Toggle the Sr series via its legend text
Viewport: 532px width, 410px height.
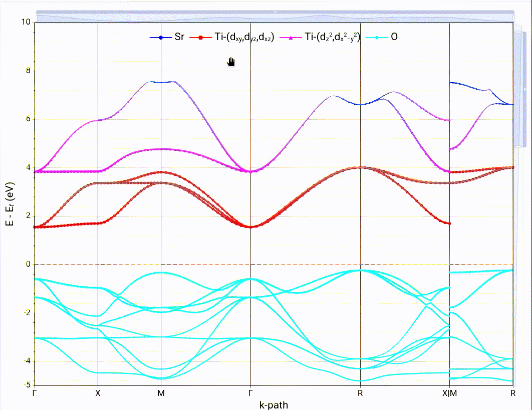coord(179,38)
